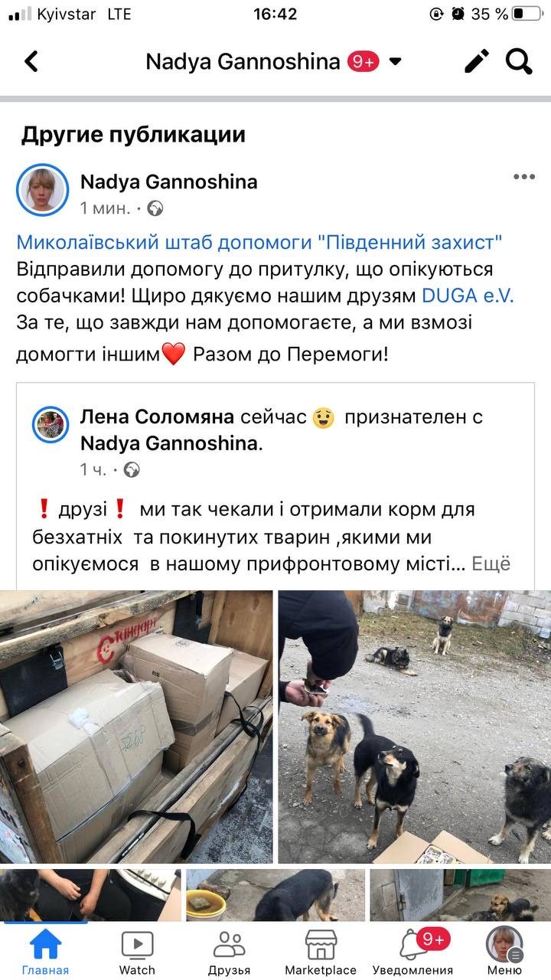551x980 pixels.
Task: Open the three-dot post options menu
Action: (x=524, y=177)
